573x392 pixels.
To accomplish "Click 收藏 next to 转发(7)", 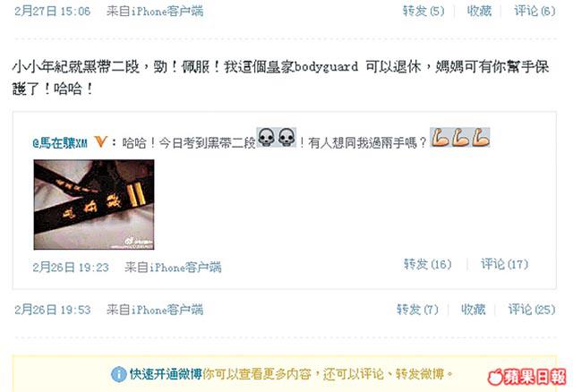I will [474, 310].
